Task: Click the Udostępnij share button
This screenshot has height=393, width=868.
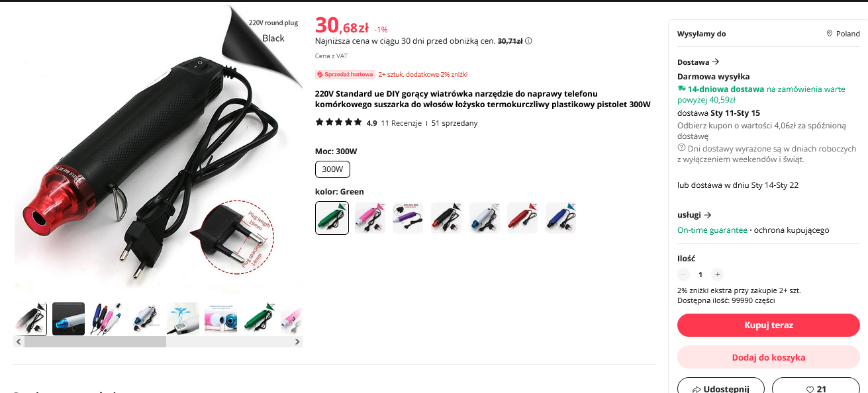Action: [x=721, y=388]
